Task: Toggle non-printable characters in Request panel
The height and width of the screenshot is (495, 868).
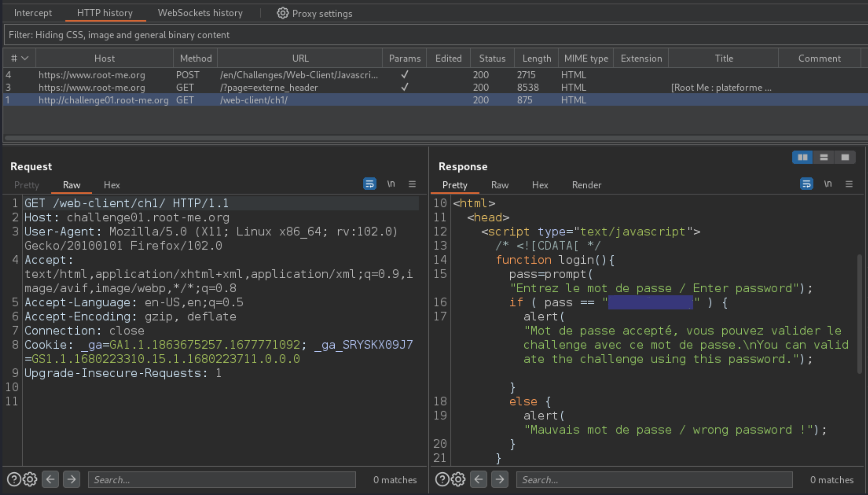Action: click(391, 184)
